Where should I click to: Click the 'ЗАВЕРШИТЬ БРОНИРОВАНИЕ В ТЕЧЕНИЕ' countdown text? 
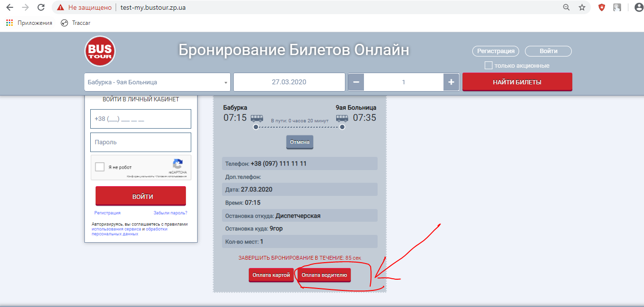[x=300, y=258]
